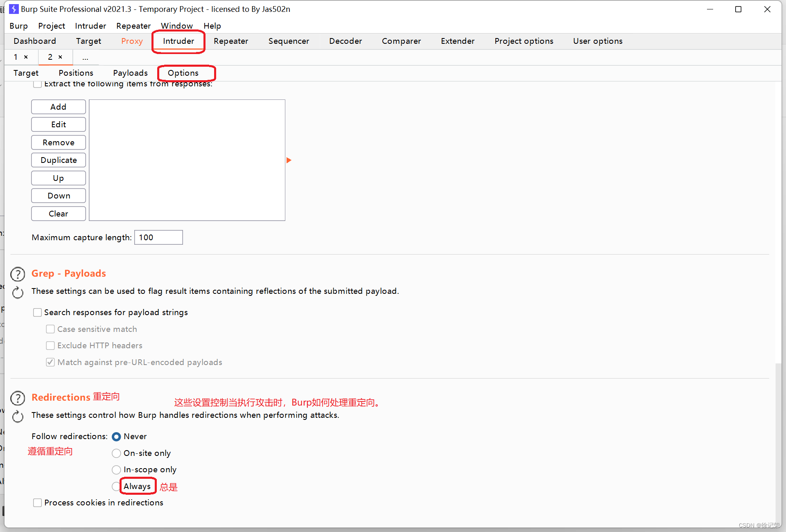The image size is (786, 532).
Task: Switch to the main Intruder tab
Action: [178, 41]
